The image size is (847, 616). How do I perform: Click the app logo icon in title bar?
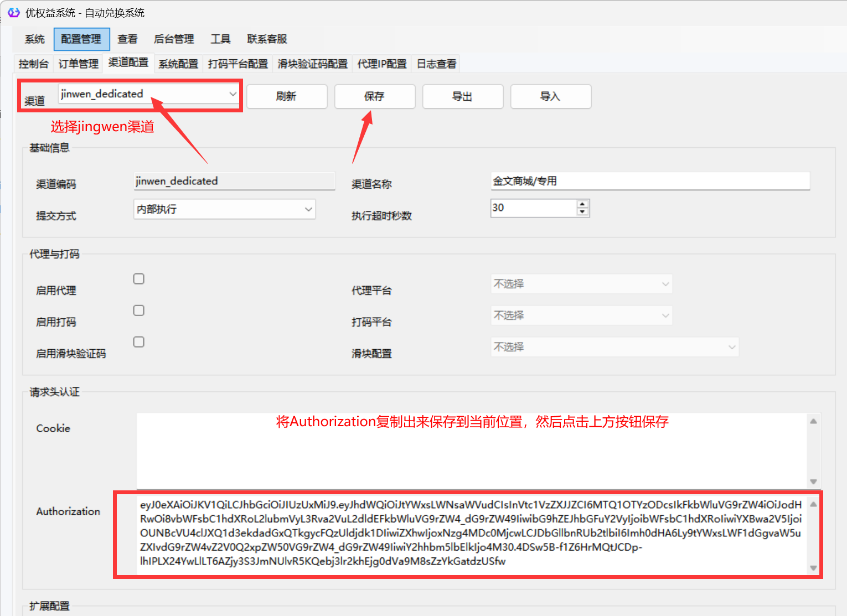(13, 12)
